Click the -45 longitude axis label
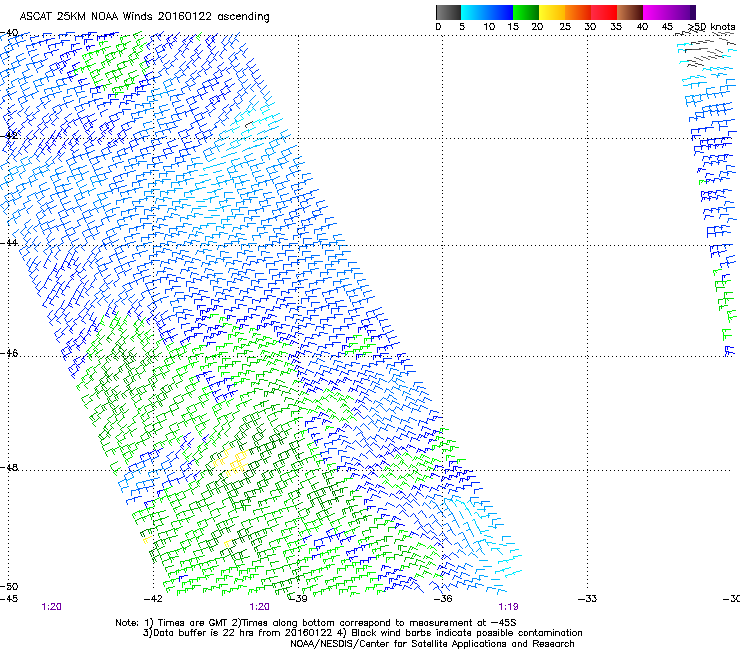The height and width of the screenshot is (650, 740). pos(9,599)
